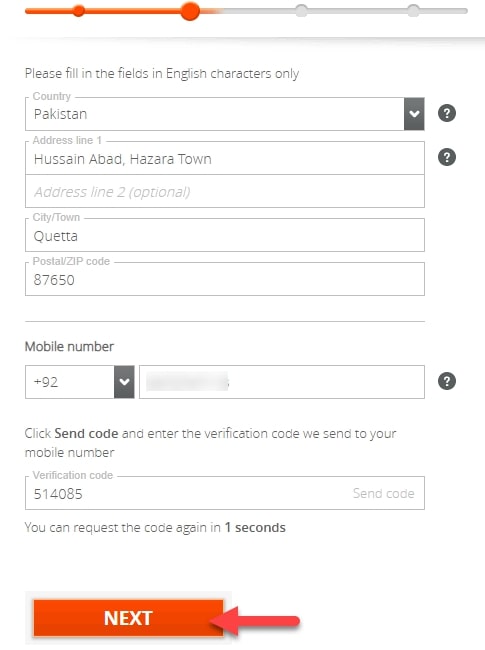This screenshot has width=485, height=650.
Task: Expand the Country dropdown arrow
Action: click(414, 114)
